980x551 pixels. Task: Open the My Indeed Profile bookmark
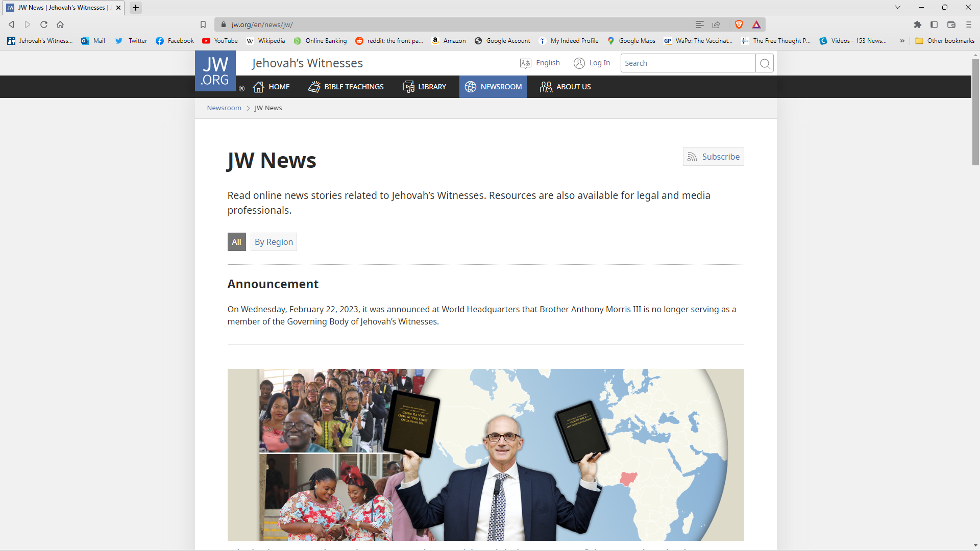(569, 41)
